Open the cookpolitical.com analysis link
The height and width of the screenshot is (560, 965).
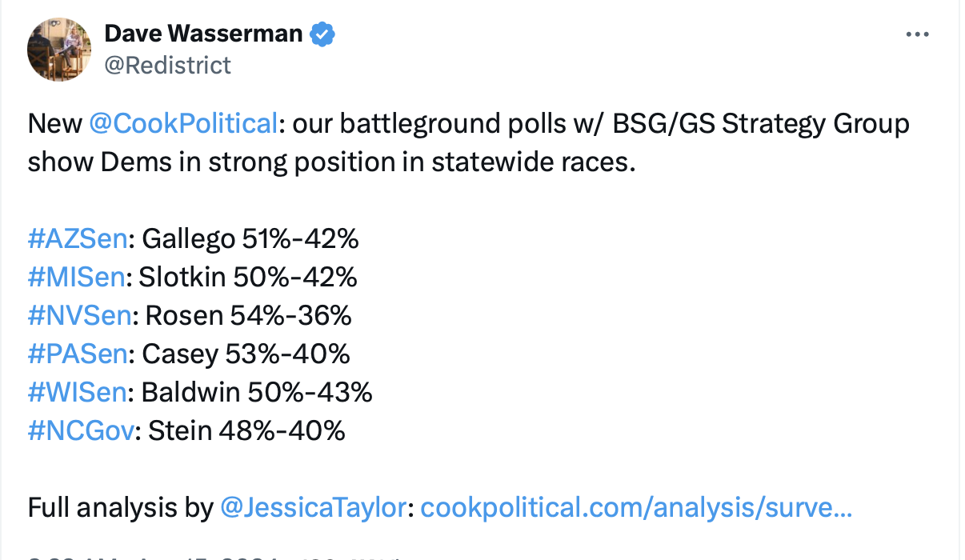[635, 508]
